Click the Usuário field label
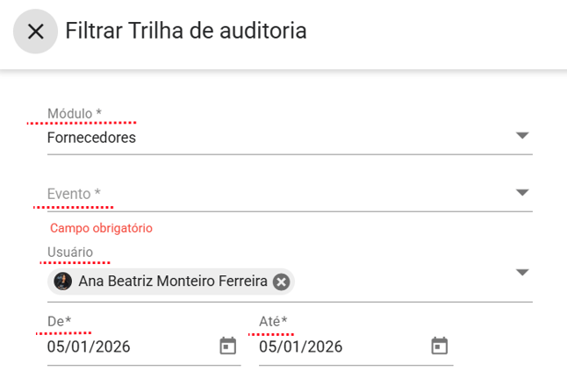 (x=70, y=253)
